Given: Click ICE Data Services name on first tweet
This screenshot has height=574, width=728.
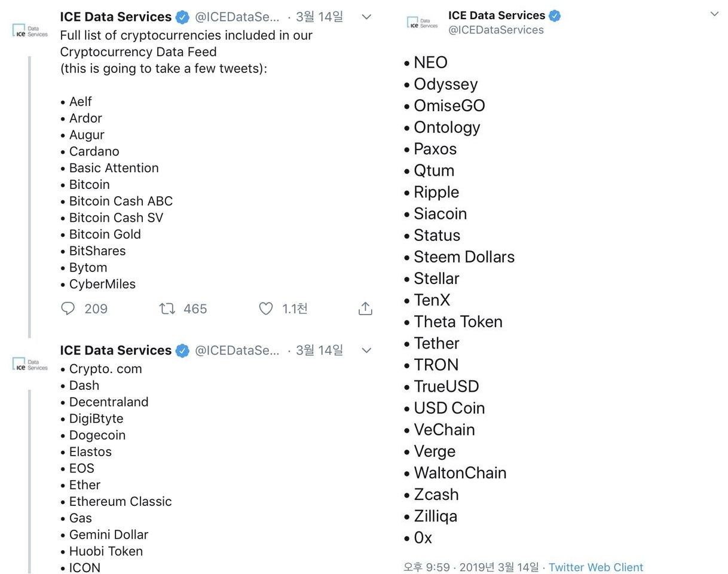Looking at the screenshot, I should [116, 17].
